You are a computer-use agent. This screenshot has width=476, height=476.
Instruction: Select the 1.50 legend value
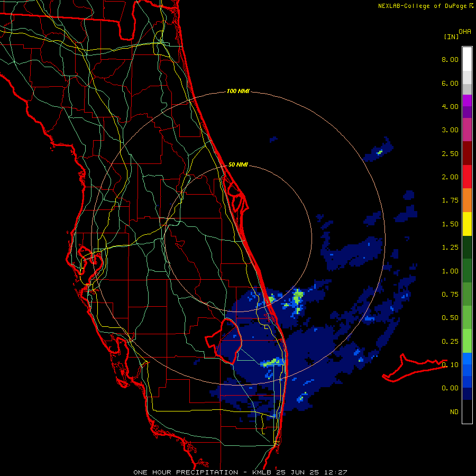pos(450,224)
